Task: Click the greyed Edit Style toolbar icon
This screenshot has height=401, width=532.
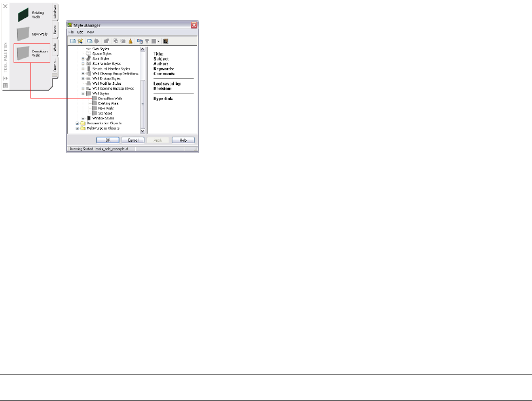Action: click(106, 41)
